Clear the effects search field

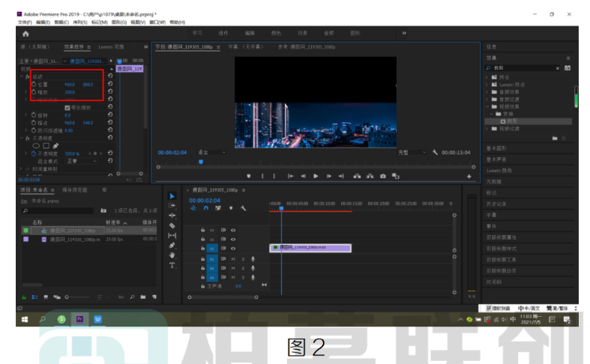coord(557,68)
